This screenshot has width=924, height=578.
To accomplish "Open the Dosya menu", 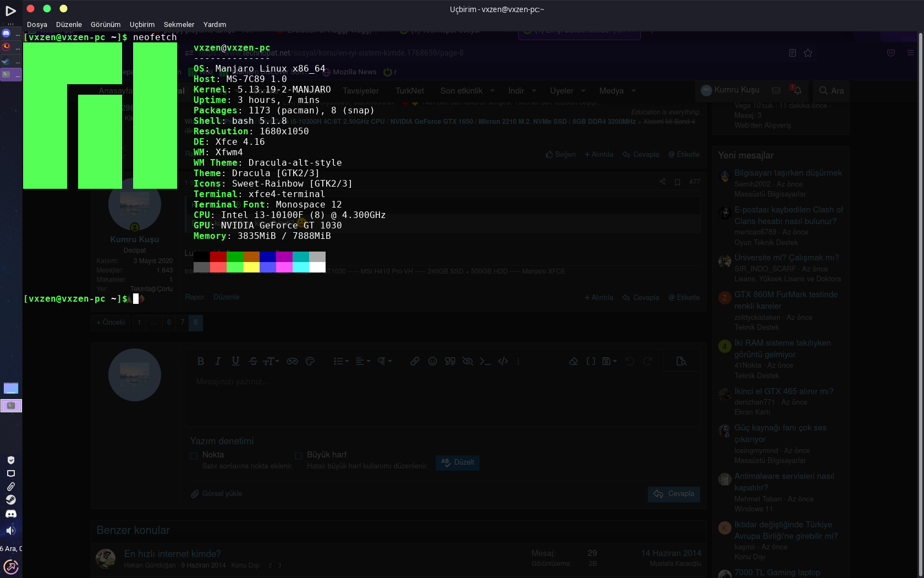I will (x=37, y=25).
